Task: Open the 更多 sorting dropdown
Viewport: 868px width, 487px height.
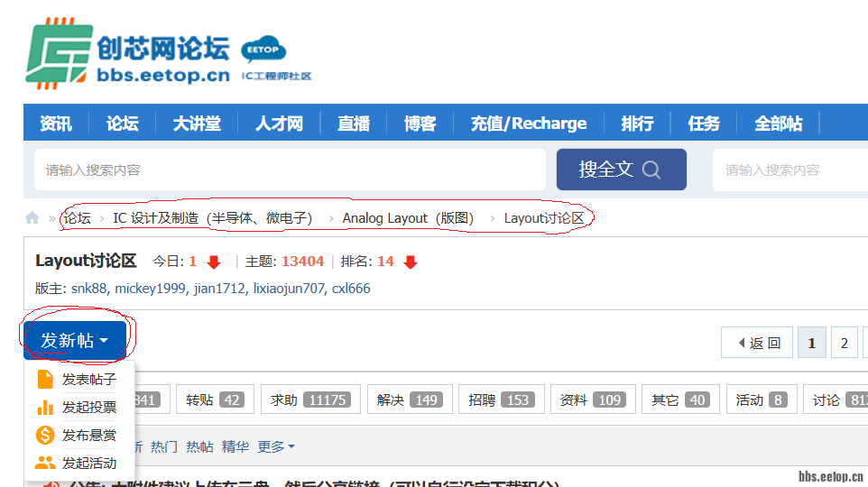Action: tap(276, 446)
